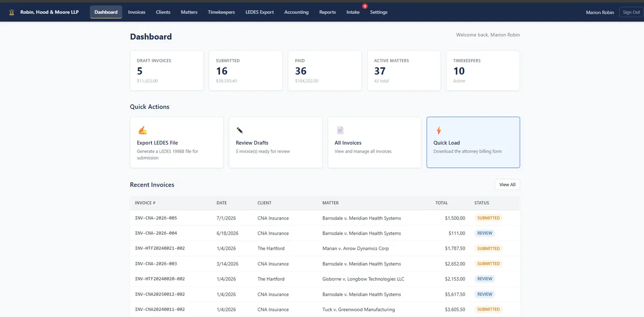644x317 pixels.
Task: Open invoice INV-HTF20240020-002
Action: [160, 279]
